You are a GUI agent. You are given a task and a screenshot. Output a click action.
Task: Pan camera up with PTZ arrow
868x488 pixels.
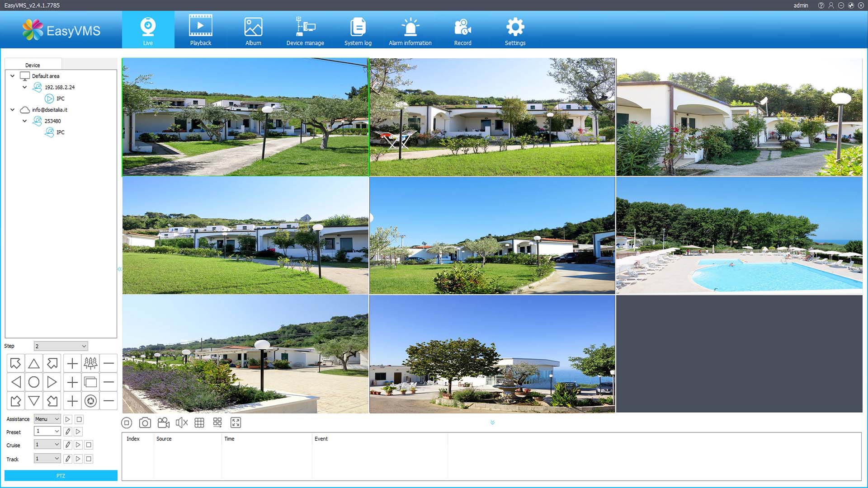click(34, 363)
